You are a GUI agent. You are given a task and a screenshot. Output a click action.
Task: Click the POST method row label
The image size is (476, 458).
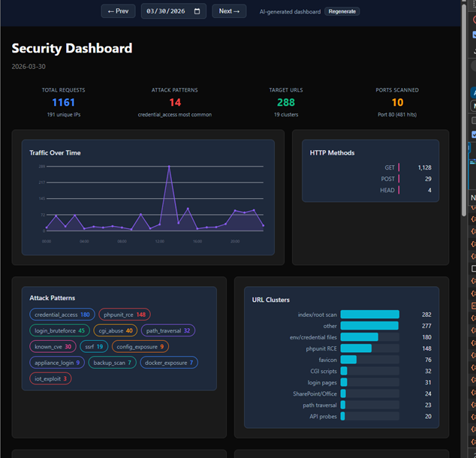tap(387, 179)
